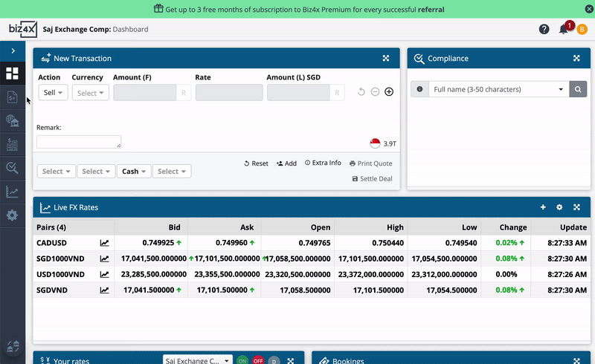595x364 pixels.
Task: Remove transaction row with minus icon
Action: tap(375, 92)
